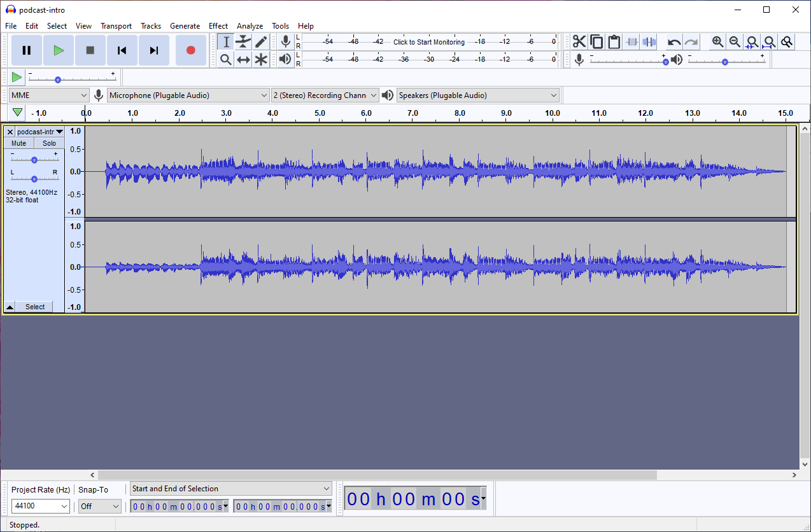Adjust the track gain slider
Viewport: 811px width, 532px height.
pyautogui.click(x=34, y=159)
